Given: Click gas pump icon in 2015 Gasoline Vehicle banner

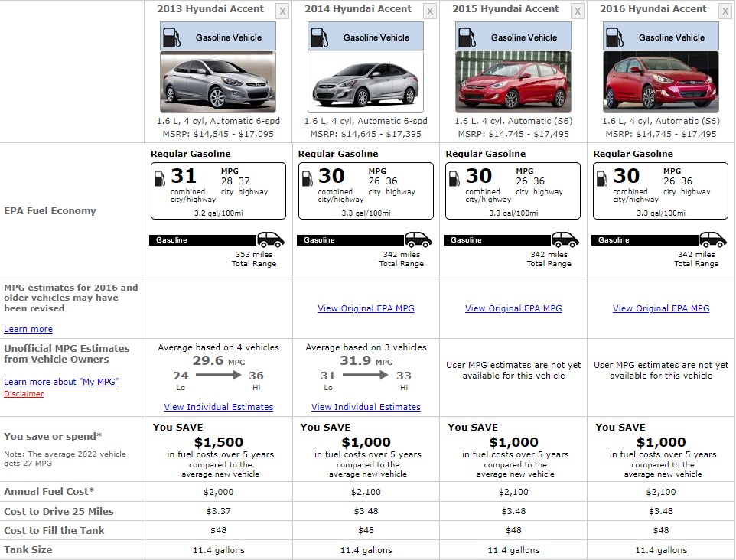Looking at the screenshot, I should pyautogui.click(x=467, y=37).
